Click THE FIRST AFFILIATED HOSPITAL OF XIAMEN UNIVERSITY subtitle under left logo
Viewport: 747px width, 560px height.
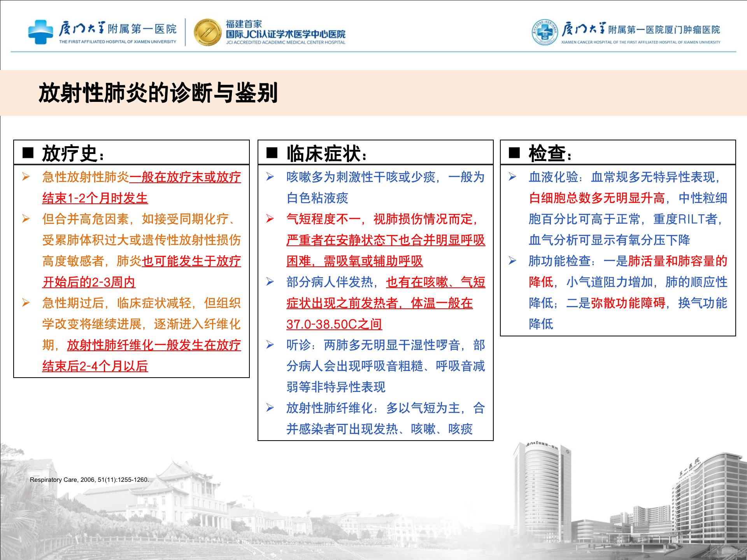[x=118, y=42]
